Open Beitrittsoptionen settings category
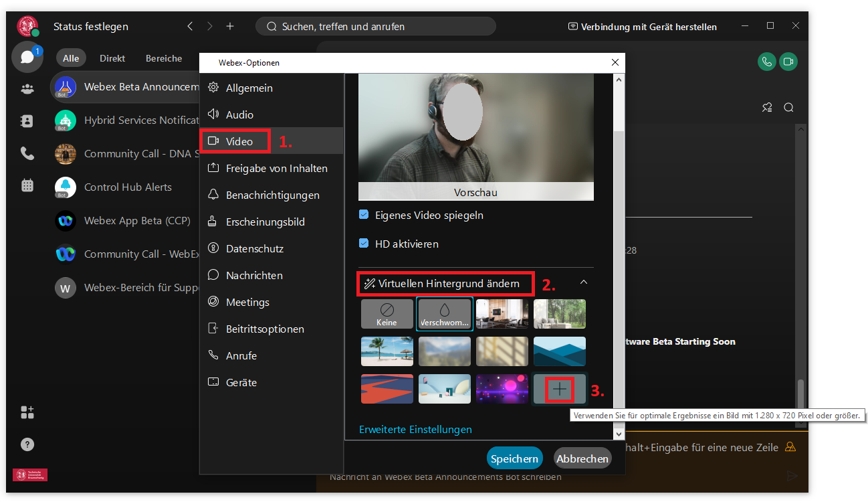 272,329
